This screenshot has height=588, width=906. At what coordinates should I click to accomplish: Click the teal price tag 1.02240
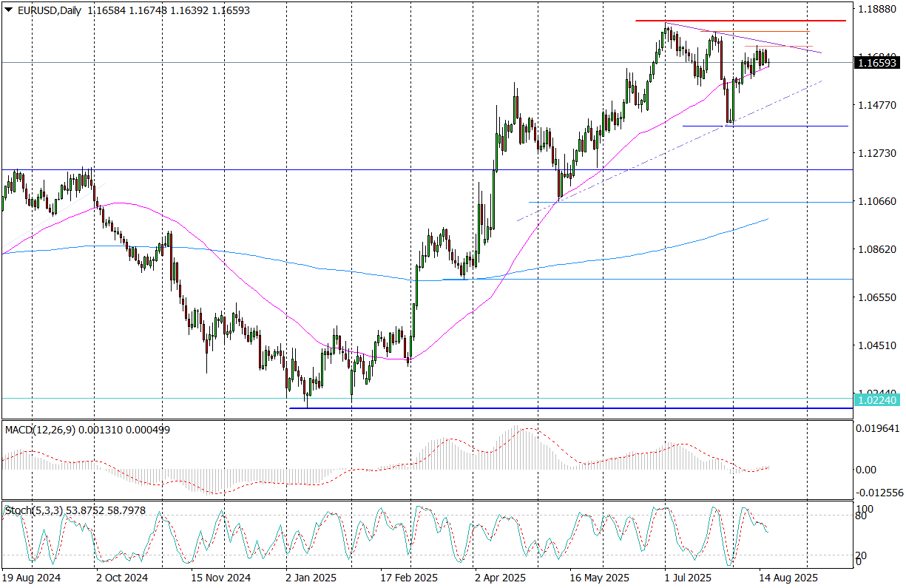tap(877, 399)
